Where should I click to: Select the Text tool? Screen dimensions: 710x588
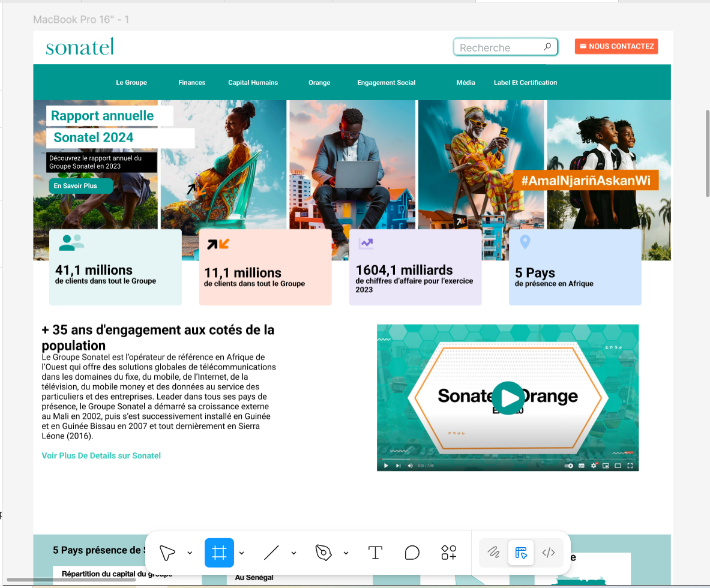click(375, 553)
